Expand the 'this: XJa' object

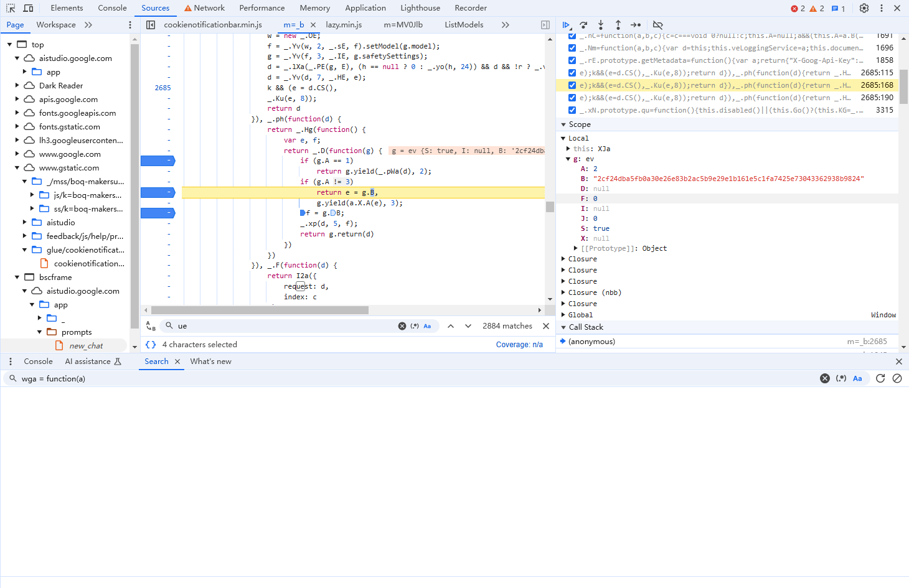click(x=568, y=149)
